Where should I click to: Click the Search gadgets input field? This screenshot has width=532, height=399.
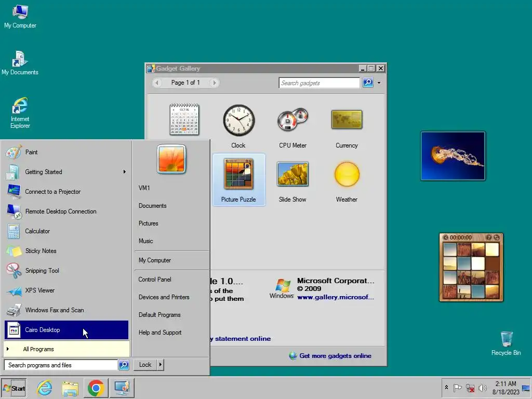click(319, 83)
